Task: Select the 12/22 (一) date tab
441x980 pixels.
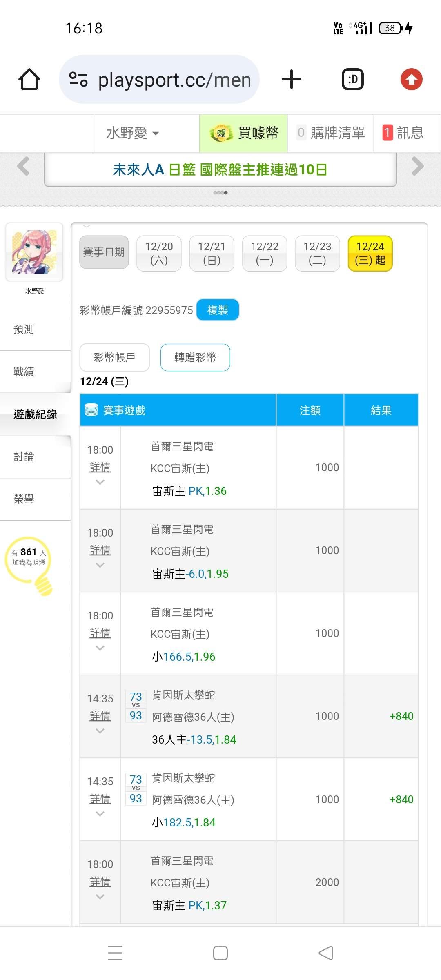Action: coord(265,253)
